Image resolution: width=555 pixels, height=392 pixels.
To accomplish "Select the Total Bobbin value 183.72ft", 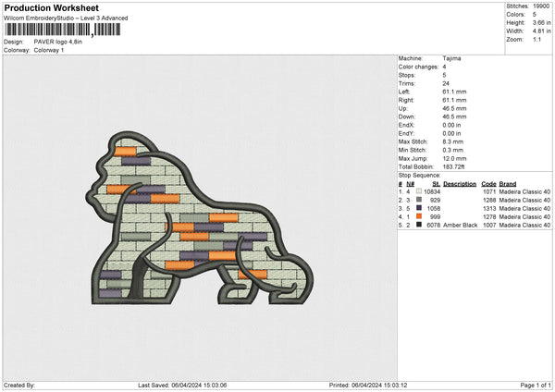I will (x=453, y=166).
